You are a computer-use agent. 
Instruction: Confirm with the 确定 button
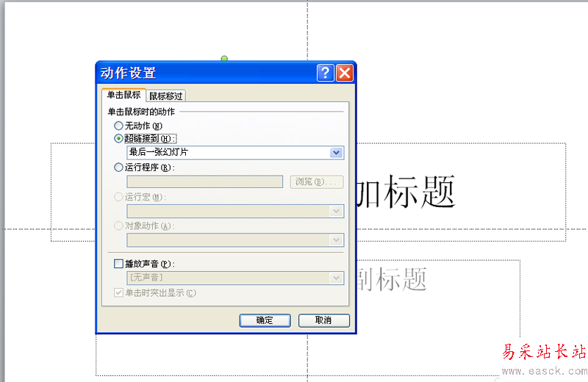point(265,320)
